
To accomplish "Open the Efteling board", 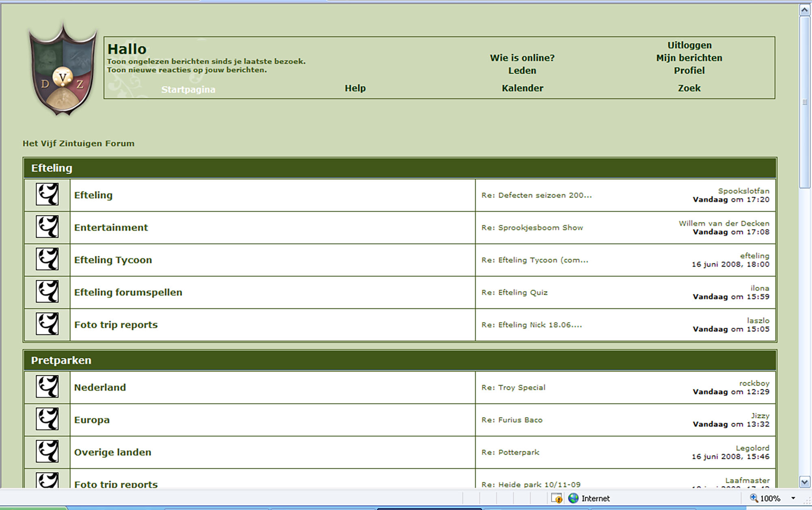I will click(93, 195).
